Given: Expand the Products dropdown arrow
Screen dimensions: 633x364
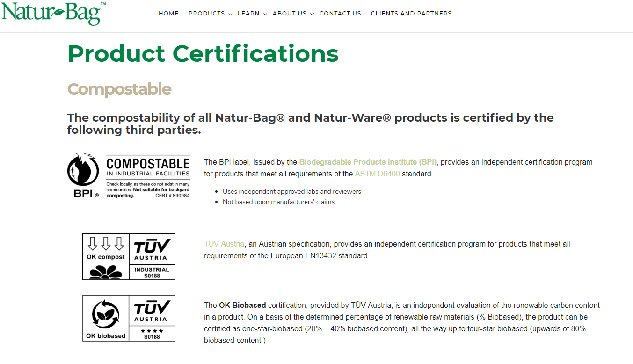Looking at the screenshot, I should tap(230, 14).
